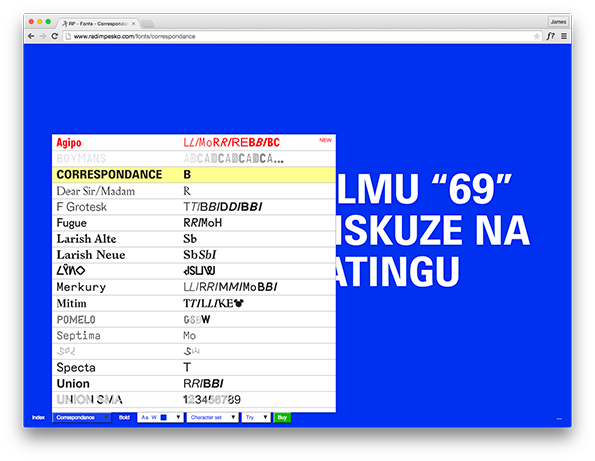
Task: Click the white specimen headline text
Action: coord(433,230)
